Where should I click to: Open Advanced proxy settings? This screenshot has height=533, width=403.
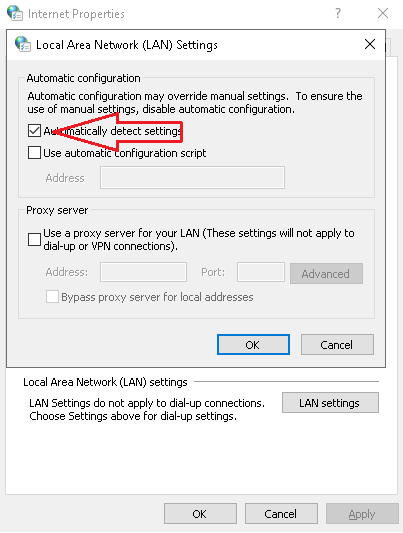click(326, 274)
